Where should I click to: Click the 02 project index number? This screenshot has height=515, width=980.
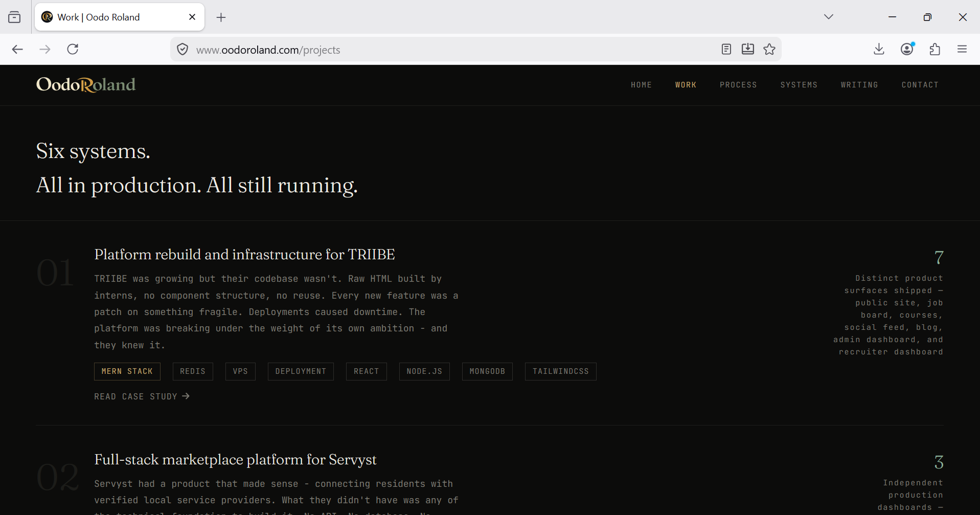[x=57, y=478]
